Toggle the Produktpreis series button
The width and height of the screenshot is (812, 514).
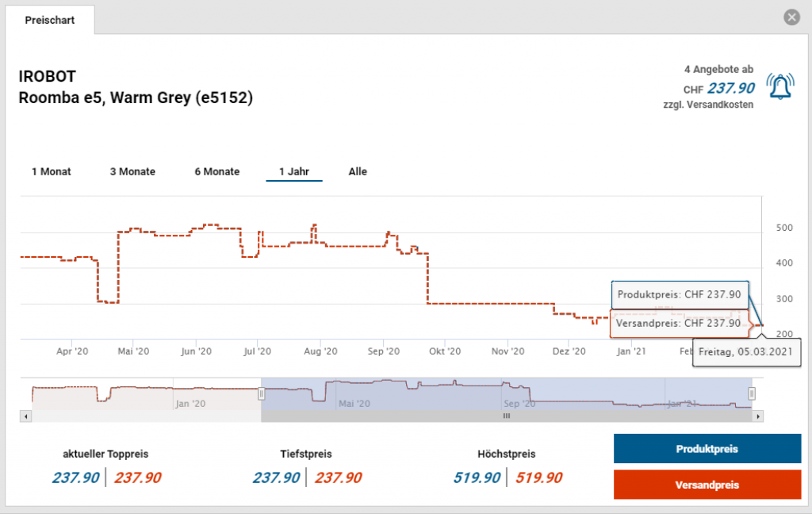coord(707,449)
